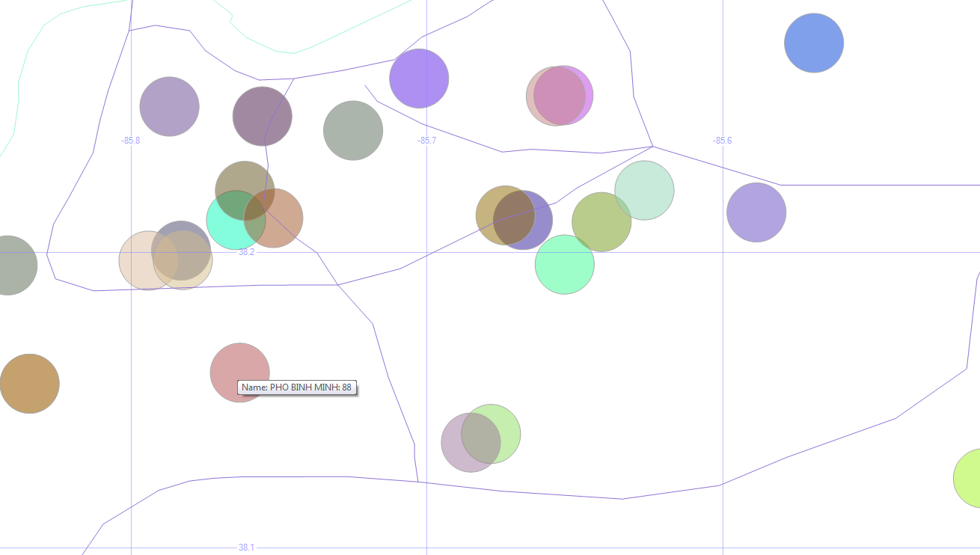Select the bright mint green circle marker
The height and width of the screenshot is (555, 980).
click(x=565, y=265)
